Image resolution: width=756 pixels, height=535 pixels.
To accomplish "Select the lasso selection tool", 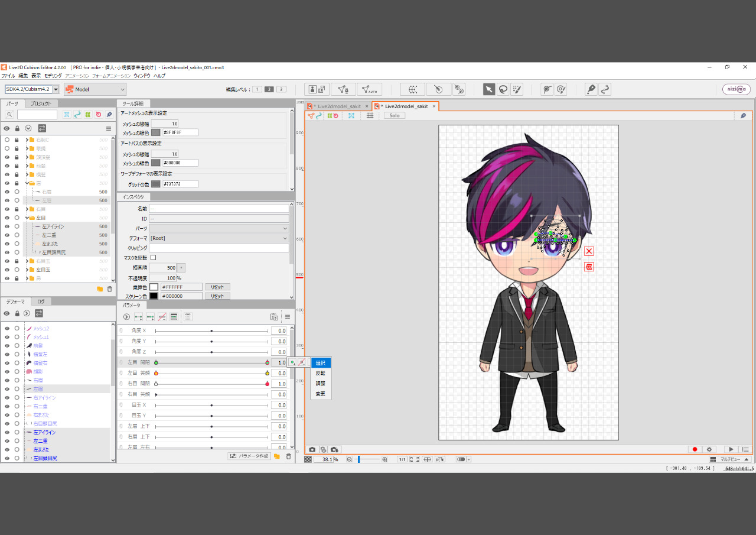I will 503,89.
